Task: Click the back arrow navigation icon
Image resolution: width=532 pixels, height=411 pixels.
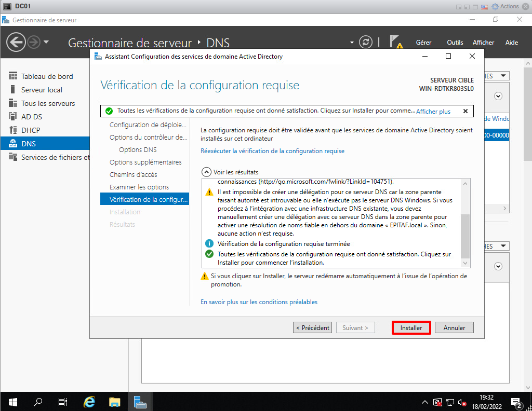Action: 16,42
